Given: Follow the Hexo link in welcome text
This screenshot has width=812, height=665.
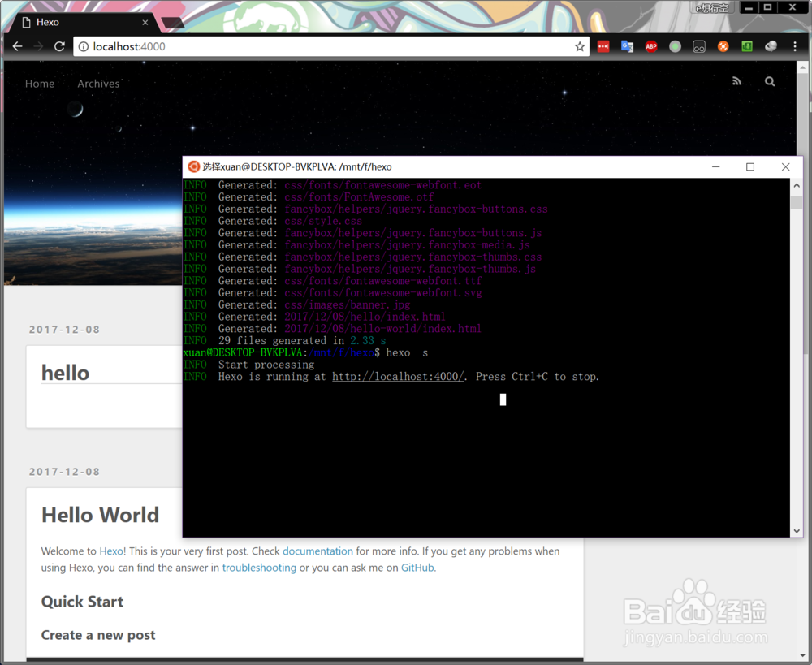Looking at the screenshot, I should coord(111,551).
